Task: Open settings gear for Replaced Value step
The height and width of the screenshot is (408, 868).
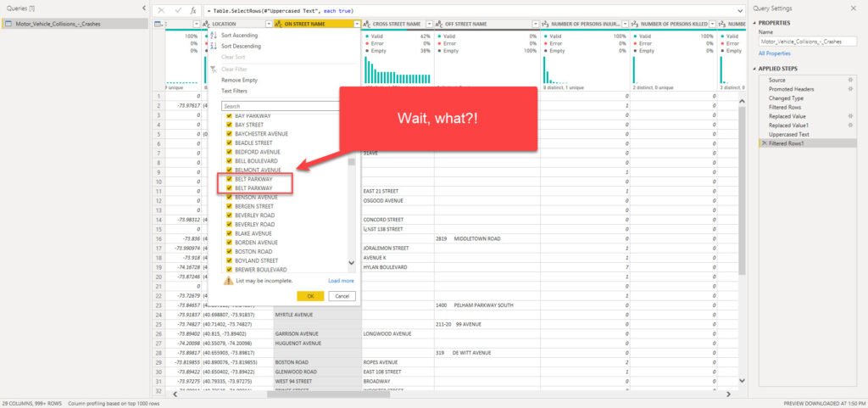Action: point(849,116)
